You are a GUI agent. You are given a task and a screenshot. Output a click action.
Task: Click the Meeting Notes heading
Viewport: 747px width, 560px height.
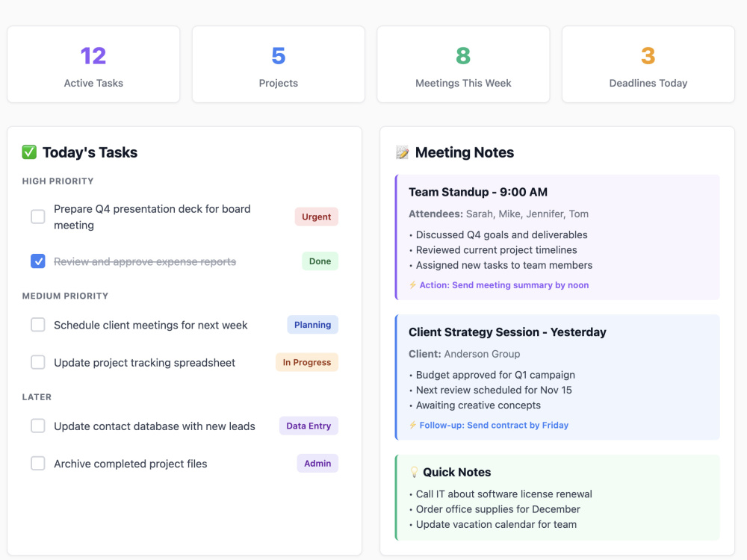coord(465,152)
